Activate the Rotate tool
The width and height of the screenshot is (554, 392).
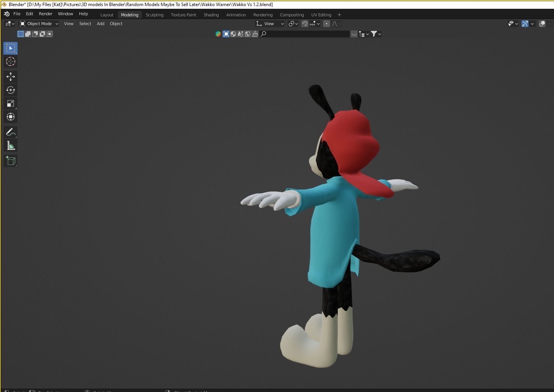[11, 90]
